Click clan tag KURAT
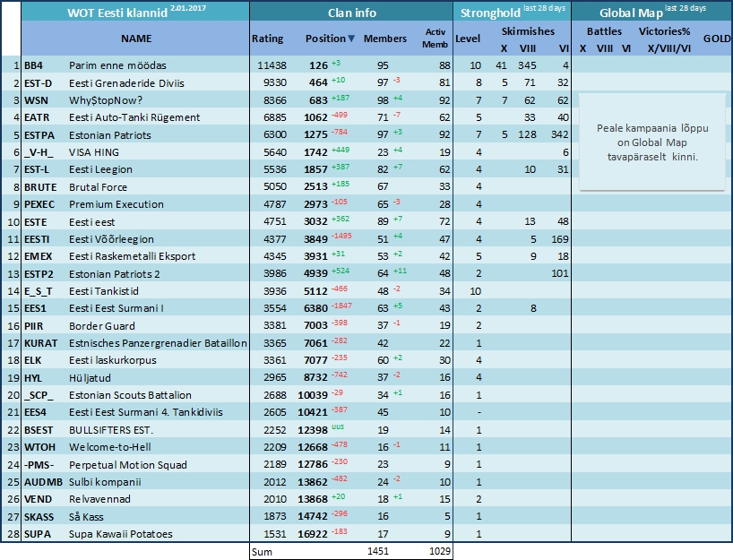 point(40,343)
